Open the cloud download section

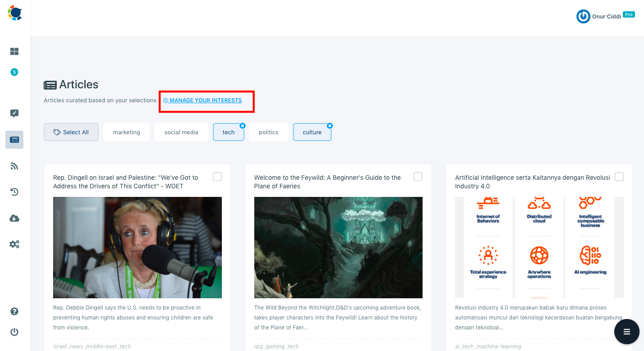point(14,218)
